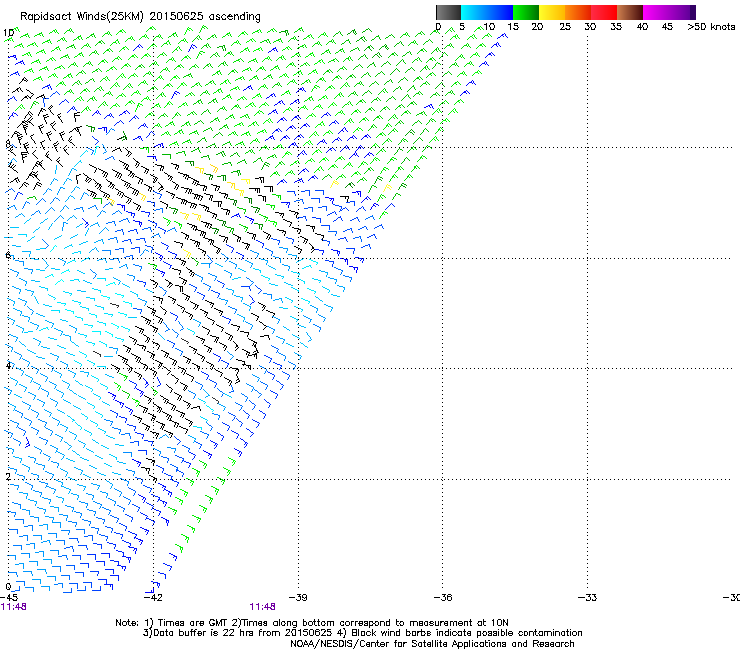Viewport: 740px width, 650px height.
Task: Click the '-39' longitude axis label
Action: 298,598
